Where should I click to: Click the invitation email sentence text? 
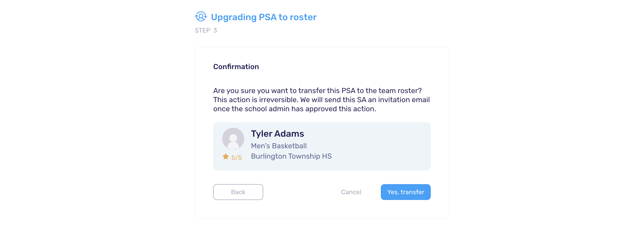[x=365, y=100]
